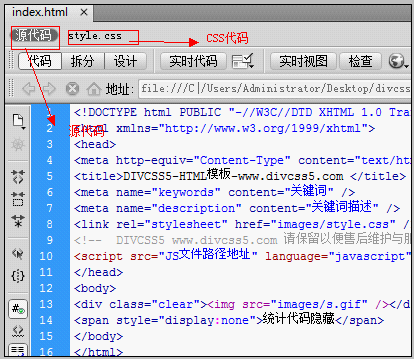Click the html xmlns tag on line 2
Screen dimensions: 415x360
pyautogui.click(x=224, y=128)
